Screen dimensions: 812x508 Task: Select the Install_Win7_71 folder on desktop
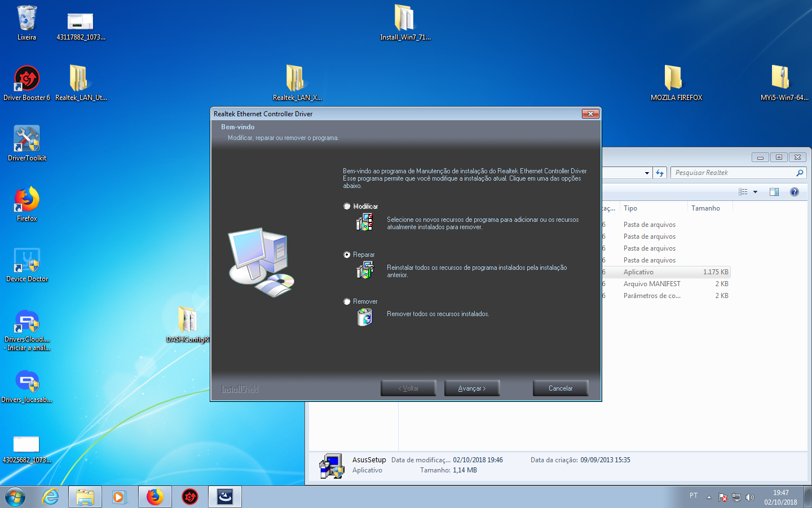pyautogui.click(x=405, y=23)
